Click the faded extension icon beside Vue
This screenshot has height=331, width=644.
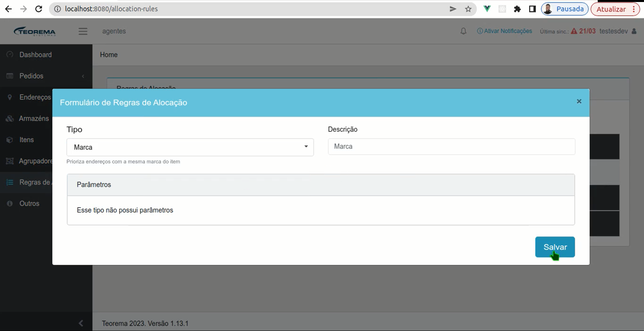[502, 9]
